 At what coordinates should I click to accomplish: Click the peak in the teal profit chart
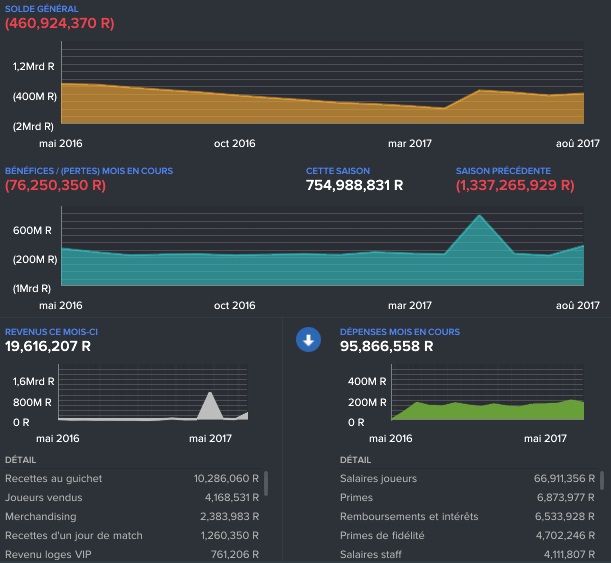point(481,217)
